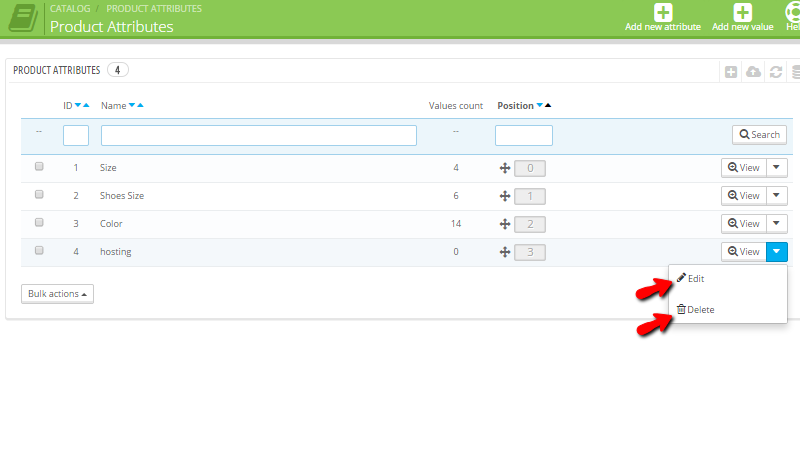Sort ID column descending arrow

pyautogui.click(x=78, y=105)
